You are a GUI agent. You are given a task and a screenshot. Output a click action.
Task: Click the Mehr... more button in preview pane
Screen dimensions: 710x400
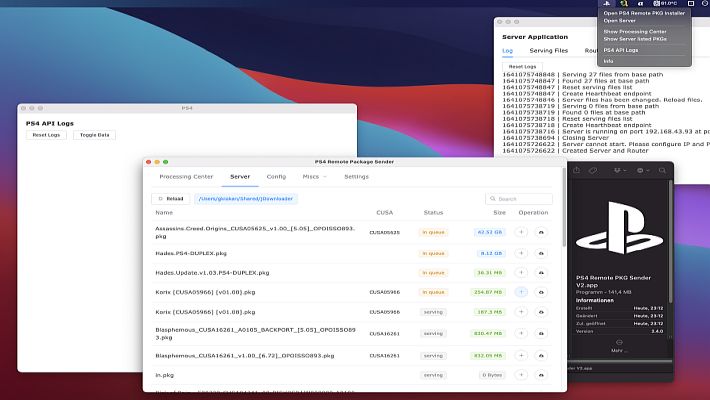click(619, 346)
